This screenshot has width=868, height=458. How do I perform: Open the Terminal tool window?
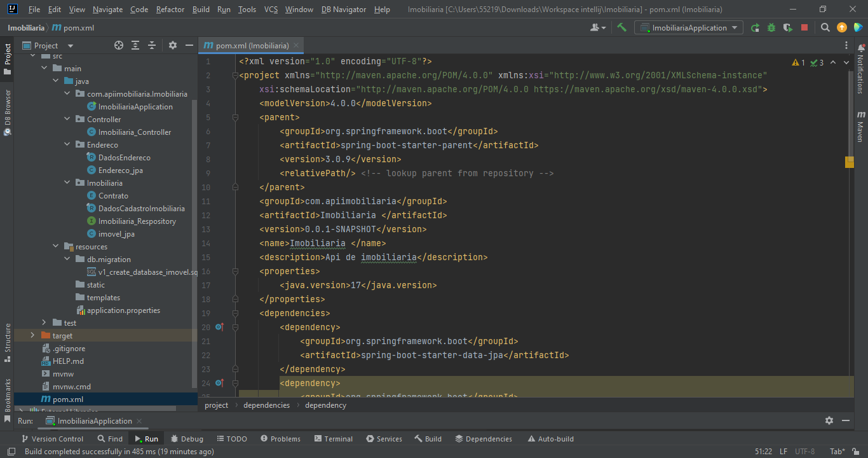tap(333, 439)
